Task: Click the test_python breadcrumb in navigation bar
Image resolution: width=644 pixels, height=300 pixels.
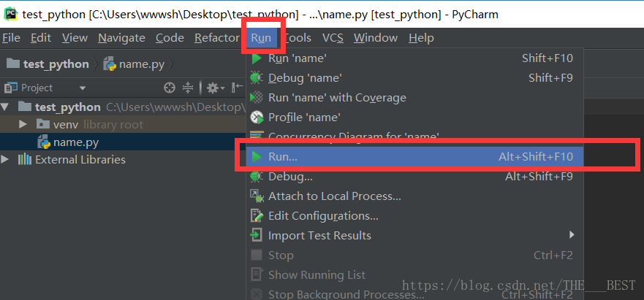Action: point(48,64)
